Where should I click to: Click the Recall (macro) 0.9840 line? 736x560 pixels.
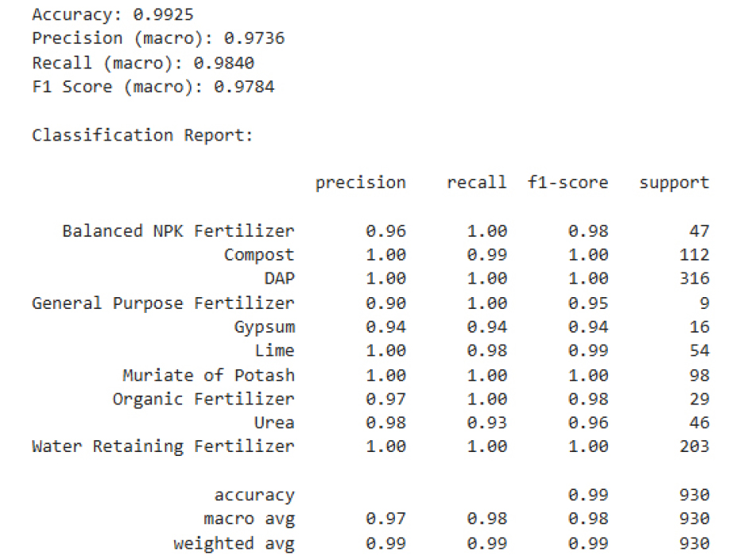coord(143,63)
